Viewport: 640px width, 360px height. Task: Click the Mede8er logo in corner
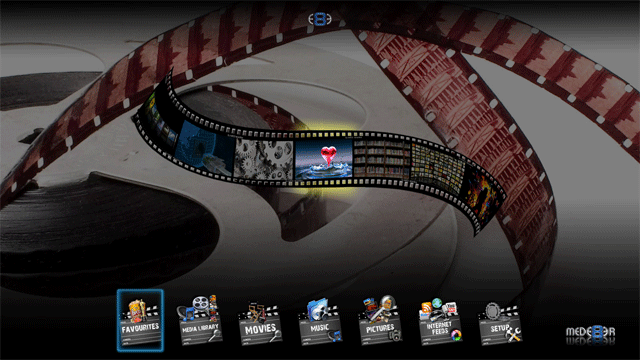[x=590, y=333]
